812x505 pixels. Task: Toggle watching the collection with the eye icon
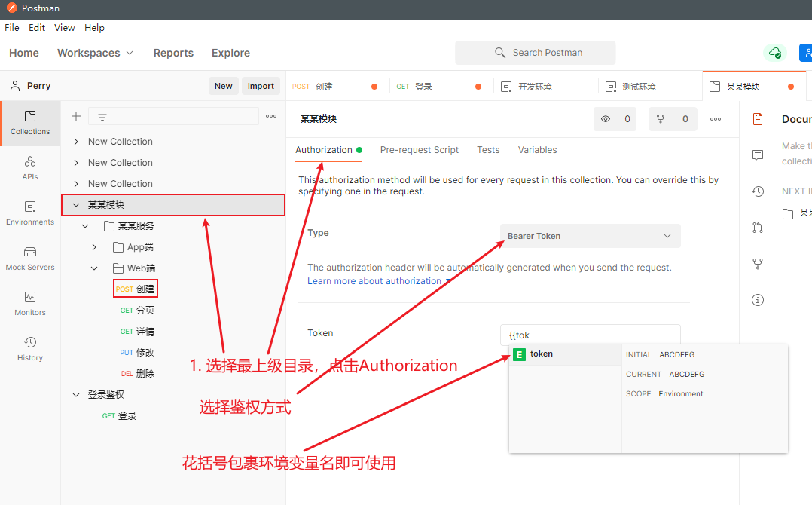point(606,119)
